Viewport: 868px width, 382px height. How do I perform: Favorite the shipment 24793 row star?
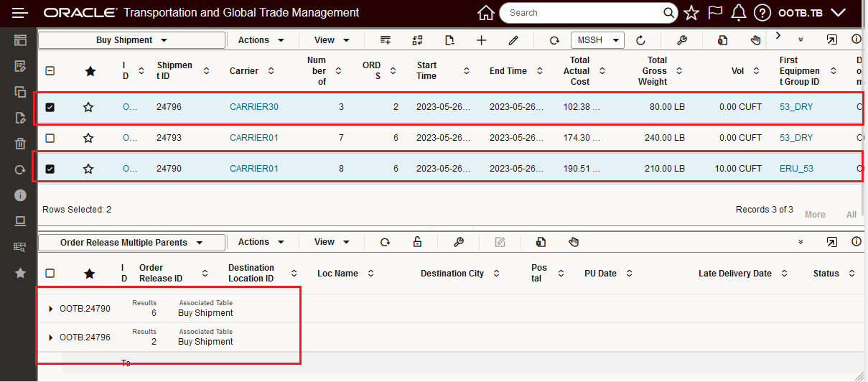(88, 137)
